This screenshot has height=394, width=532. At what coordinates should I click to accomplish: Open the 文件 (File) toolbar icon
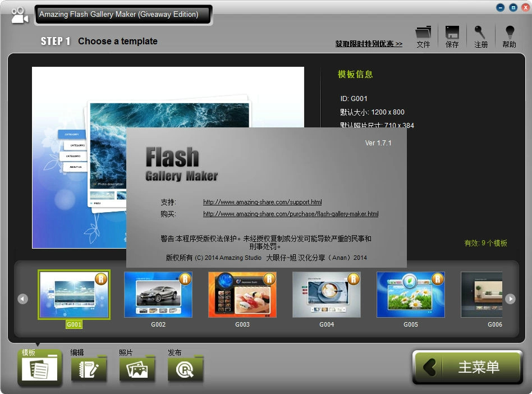(x=423, y=36)
